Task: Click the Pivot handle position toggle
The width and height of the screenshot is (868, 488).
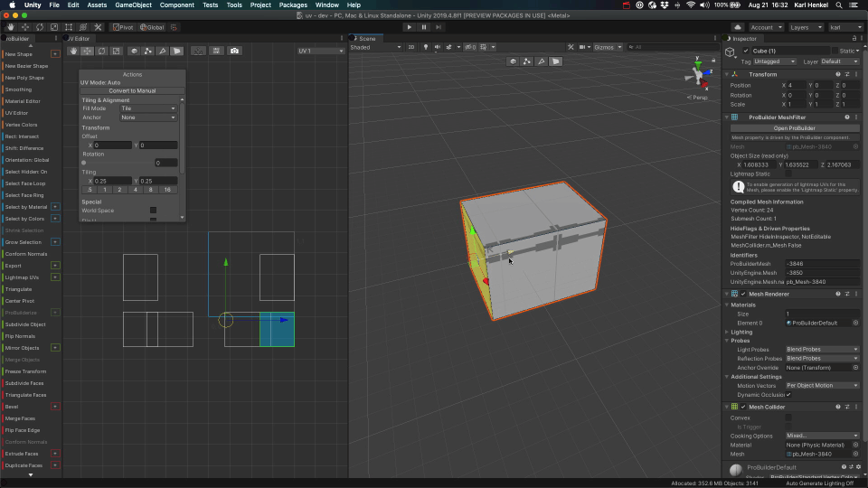Action: click(x=123, y=27)
